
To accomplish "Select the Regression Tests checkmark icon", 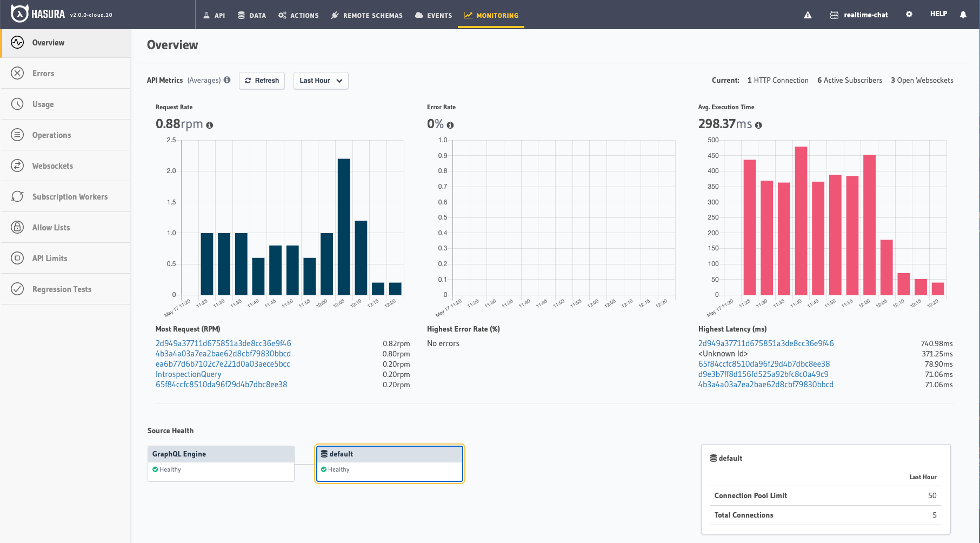I will (18, 289).
